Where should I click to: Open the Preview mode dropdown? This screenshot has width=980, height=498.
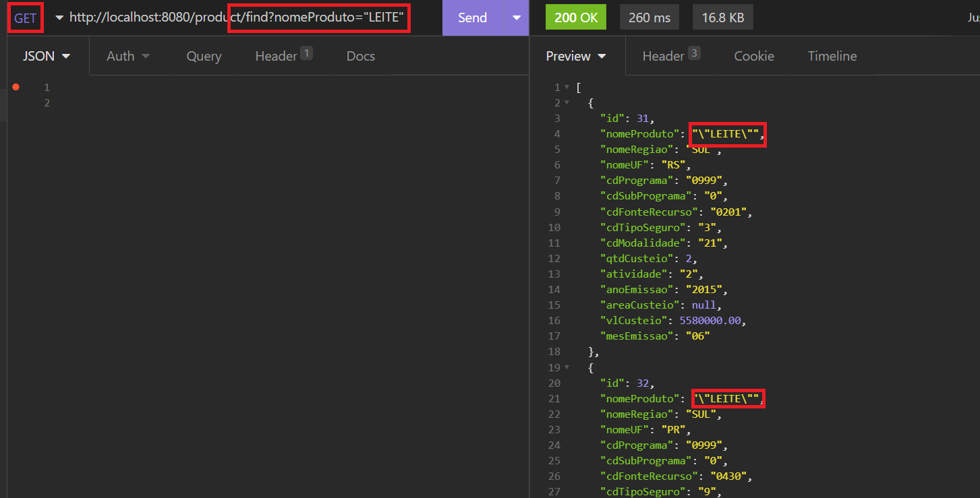coord(577,56)
